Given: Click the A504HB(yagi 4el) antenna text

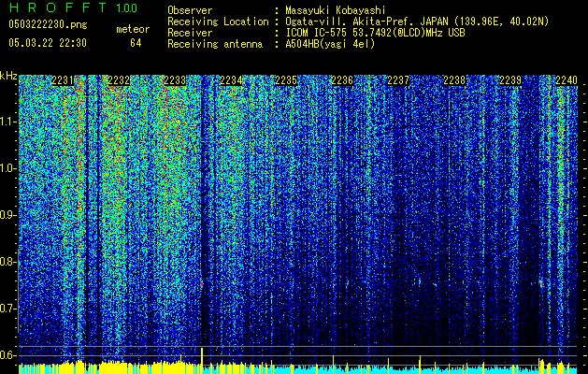Looking at the screenshot, I should (330, 44).
